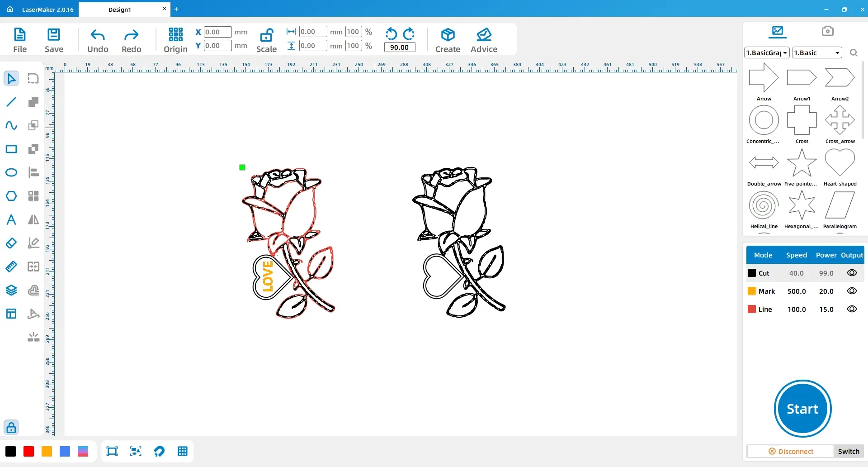
Task: Click the width mm input field
Action: pyautogui.click(x=313, y=32)
